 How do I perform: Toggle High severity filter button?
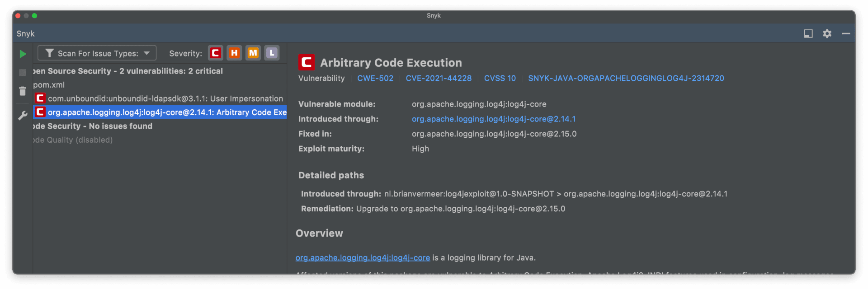234,53
